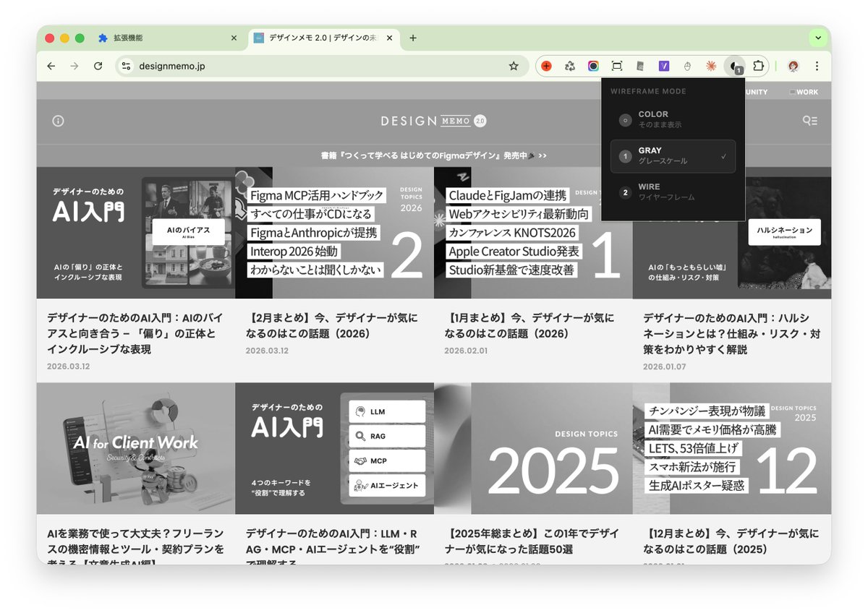Click the info circle icon on site header
This screenshot has width=868, height=613.
tap(58, 121)
